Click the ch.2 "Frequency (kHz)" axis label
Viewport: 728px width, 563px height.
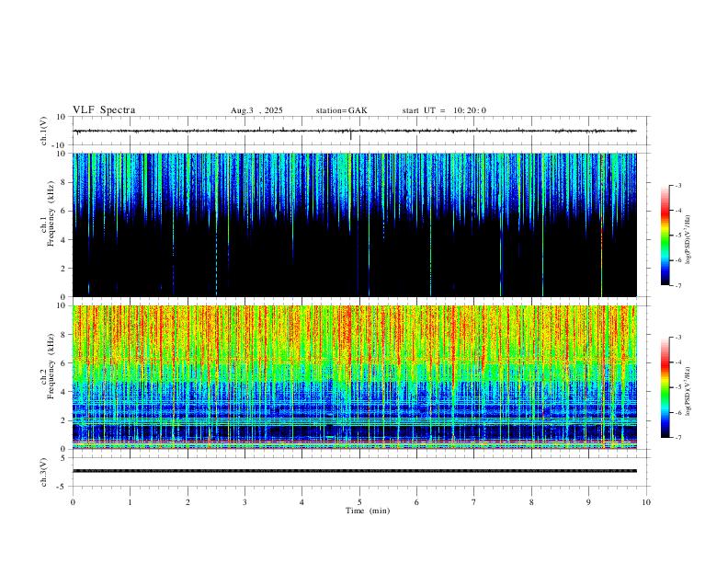[51, 366]
